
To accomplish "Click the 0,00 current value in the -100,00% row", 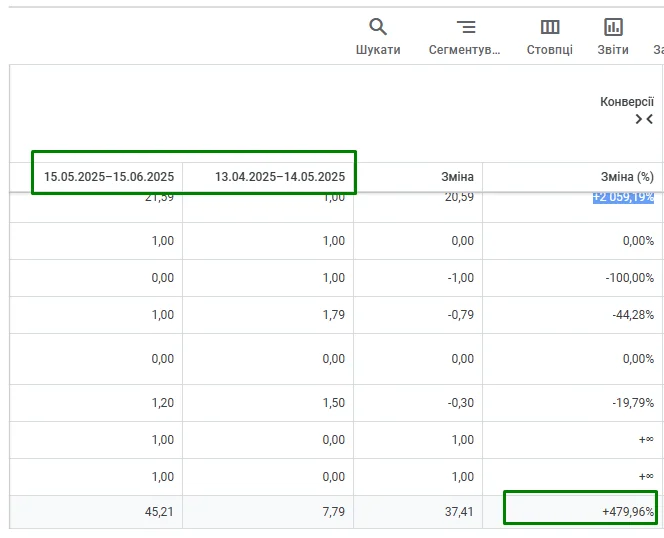I will [x=163, y=278].
